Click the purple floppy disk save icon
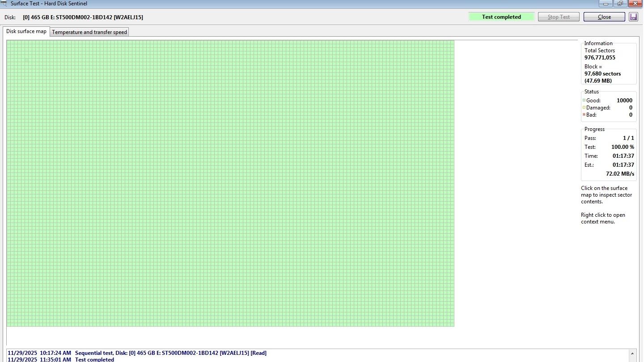 [x=633, y=17]
